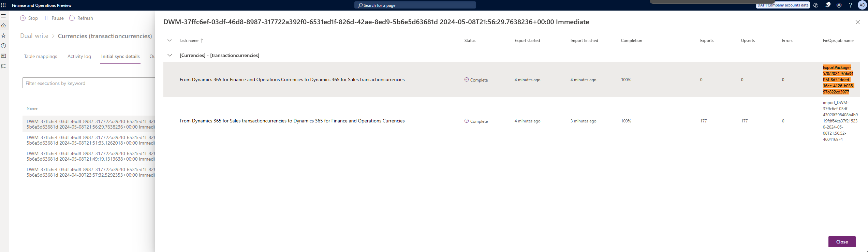Image resolution: width=868 pixels, height=252 pixels.
Task: Select the Home icon in sidebar
Action: pos(3,25)
